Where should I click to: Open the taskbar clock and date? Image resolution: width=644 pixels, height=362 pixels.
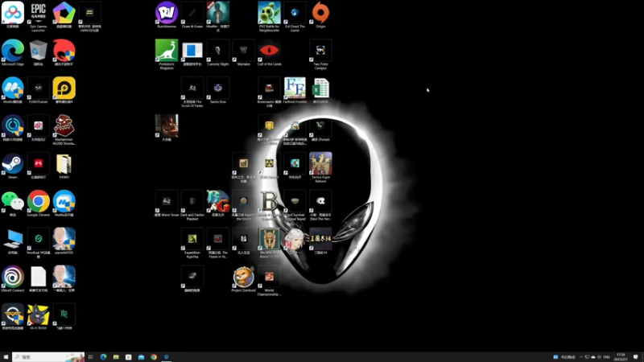pos(621,357)
